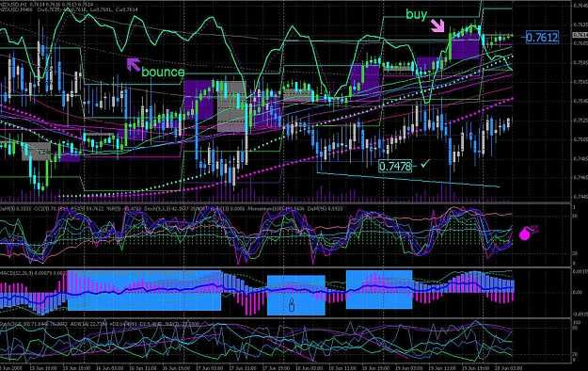The image size is (588, 371).
Task: Click the 19 Jun 19:00 time label
Action: (475, 368)
